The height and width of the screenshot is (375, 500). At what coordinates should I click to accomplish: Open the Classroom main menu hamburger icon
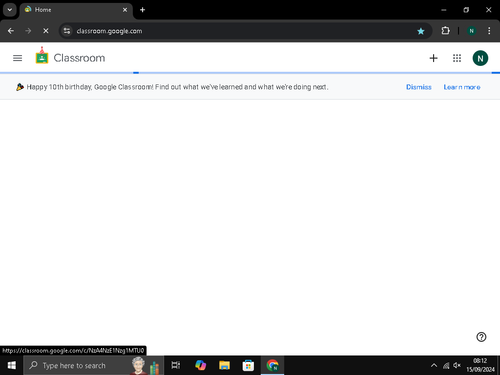coord(17,58)
